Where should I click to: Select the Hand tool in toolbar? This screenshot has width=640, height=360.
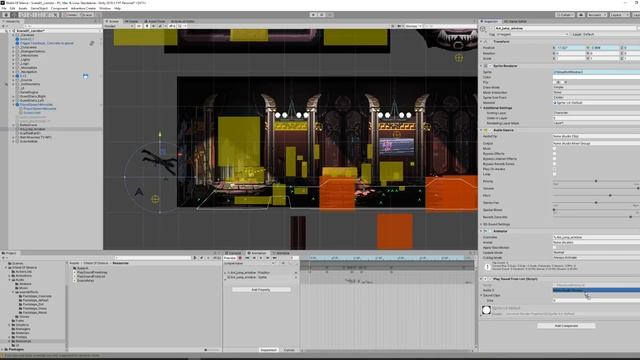coord(6,15)
